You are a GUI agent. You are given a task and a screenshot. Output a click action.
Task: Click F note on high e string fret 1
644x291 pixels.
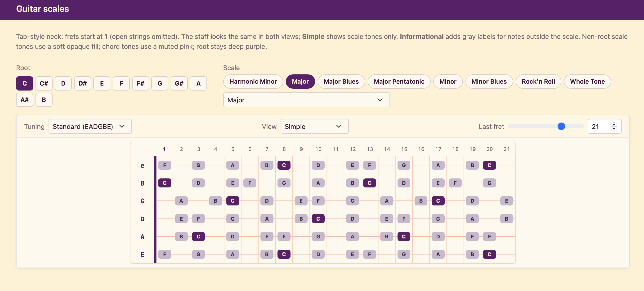[x=165, y=165]
